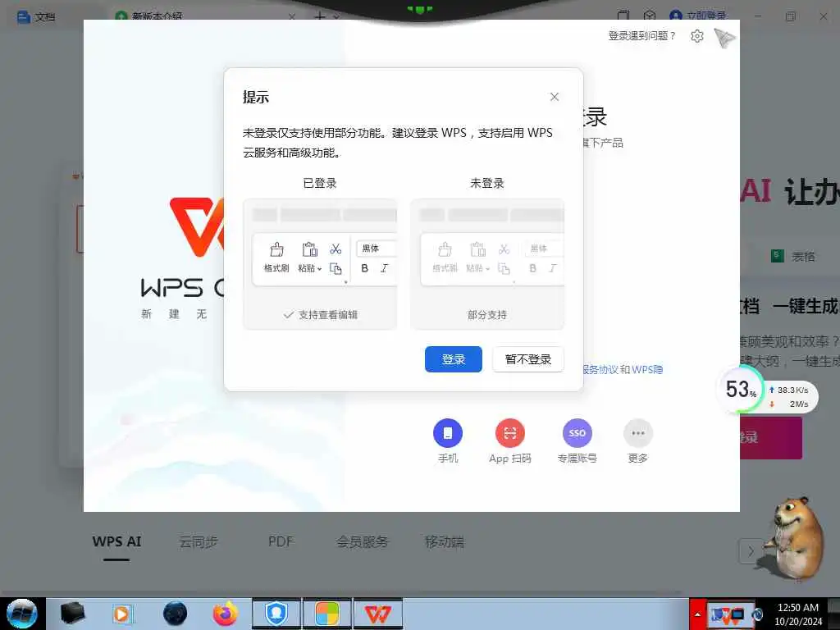Open the Windows Start button
The width and height of the screenshot is (840, 630).
pyautogui.click(x=22, y=614)
